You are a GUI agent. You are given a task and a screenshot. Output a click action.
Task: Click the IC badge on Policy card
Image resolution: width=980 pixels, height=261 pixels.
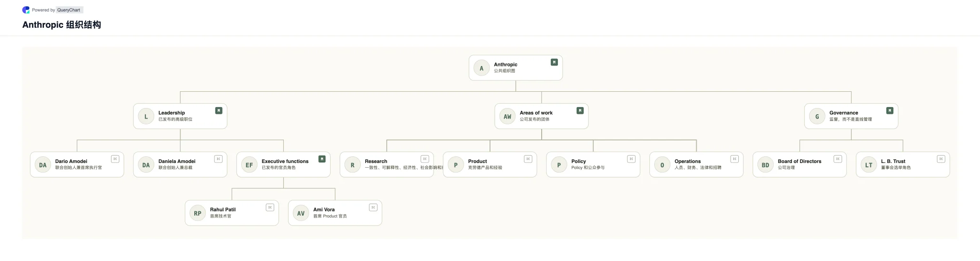pyautogui.click(x=632, y=159)
